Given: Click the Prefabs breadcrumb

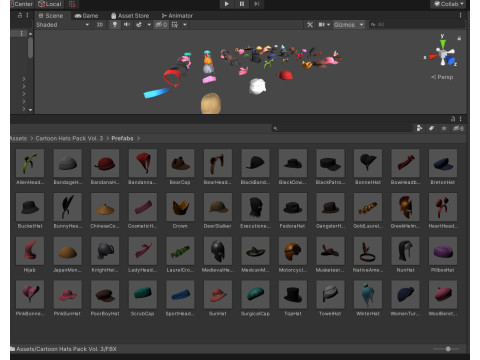Looking at the screenshot, I should click(122, 138).
